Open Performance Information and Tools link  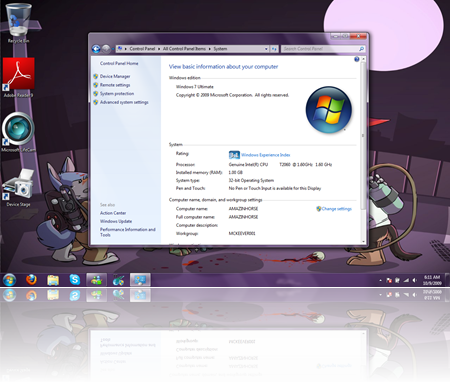(128, 232)
